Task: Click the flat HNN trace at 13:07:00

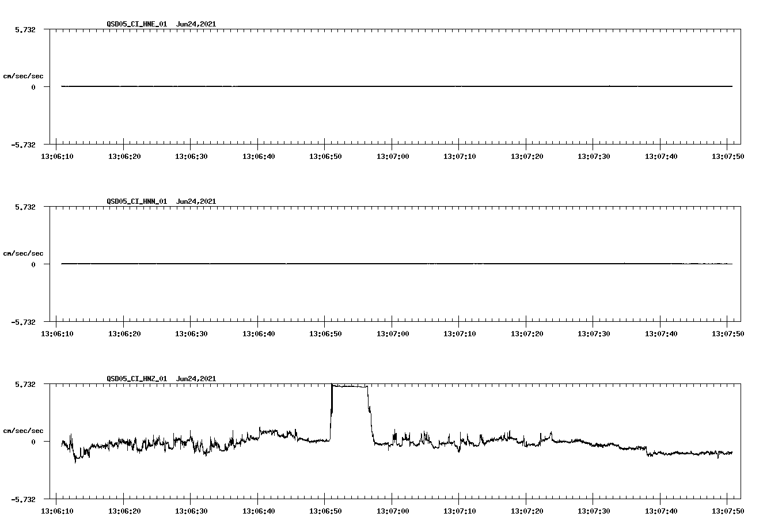Action: tap(392, 264)
